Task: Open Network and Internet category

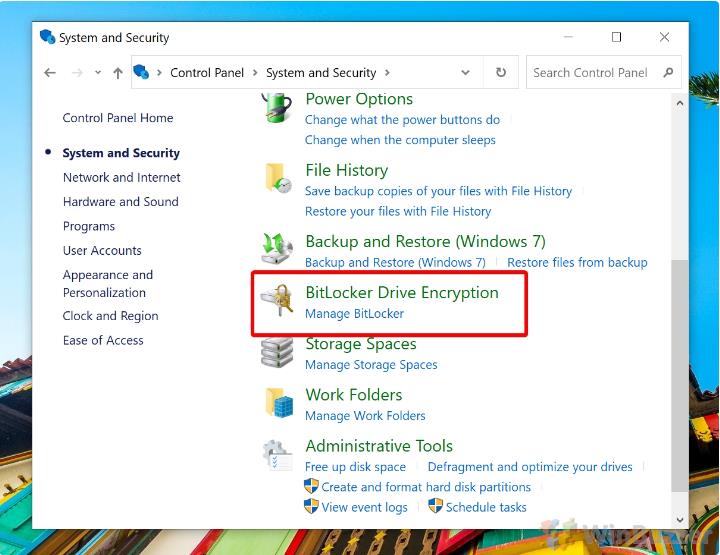Action: (x=122, y=177)
